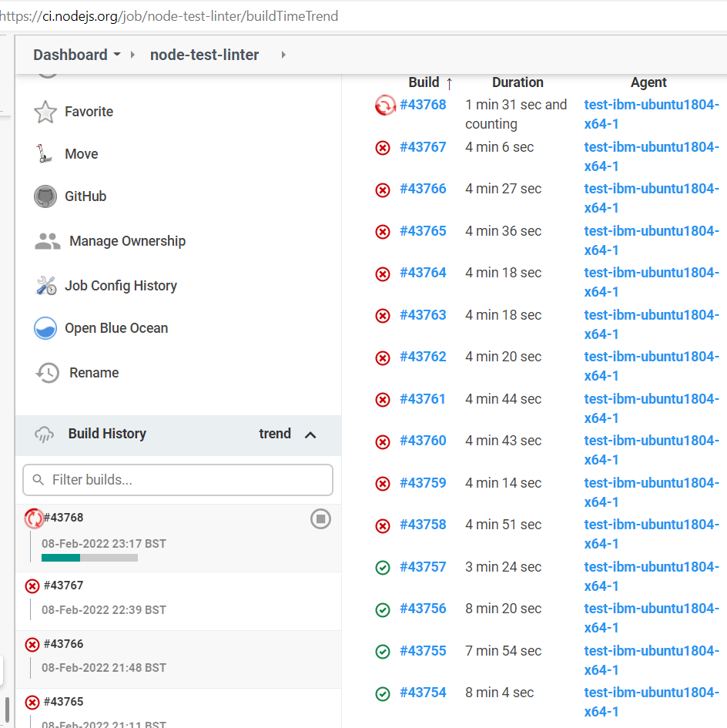Click the page vertical scrollbar handle
The width and height of the screenshot is (727, 728).
click(x=7, y=709)
